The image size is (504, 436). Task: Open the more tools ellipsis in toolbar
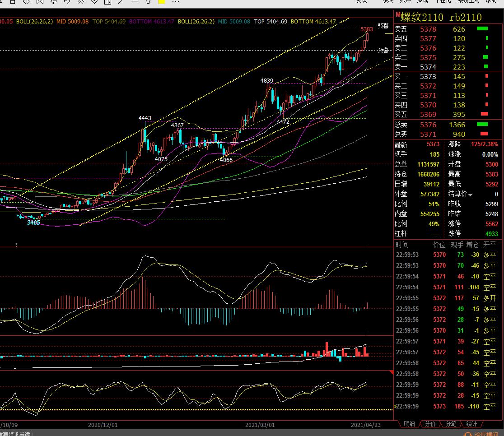pos(176,2)
